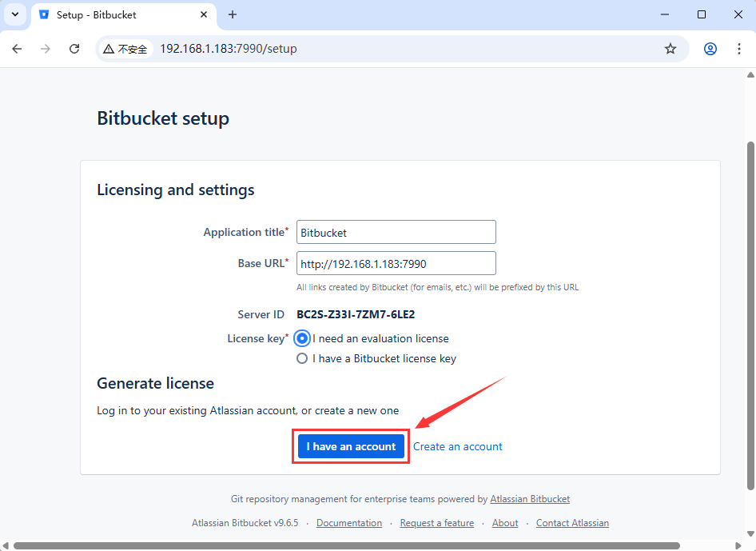Click the address bar URL
Screen dimensions: 756x551
pos(229,49)
